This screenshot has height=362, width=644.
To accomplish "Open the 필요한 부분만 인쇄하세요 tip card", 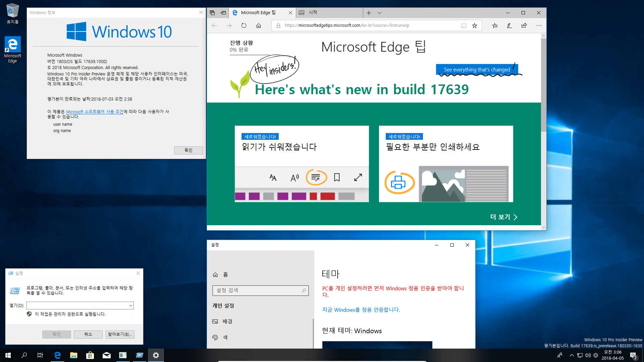I will pos(446,164).
